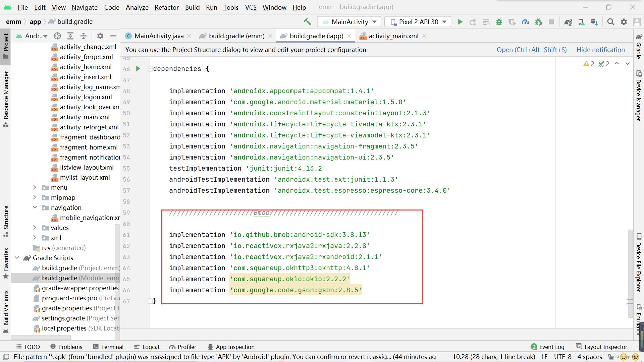Select build.gradle (Project: emm) file
The height and width of the screenshot is (362, 644).
76,268
